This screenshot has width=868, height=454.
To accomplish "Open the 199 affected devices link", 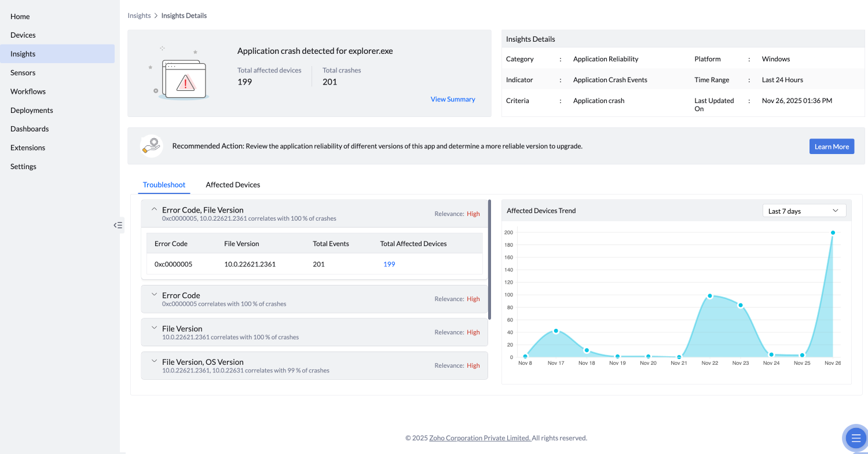I will tap(389, 264).
